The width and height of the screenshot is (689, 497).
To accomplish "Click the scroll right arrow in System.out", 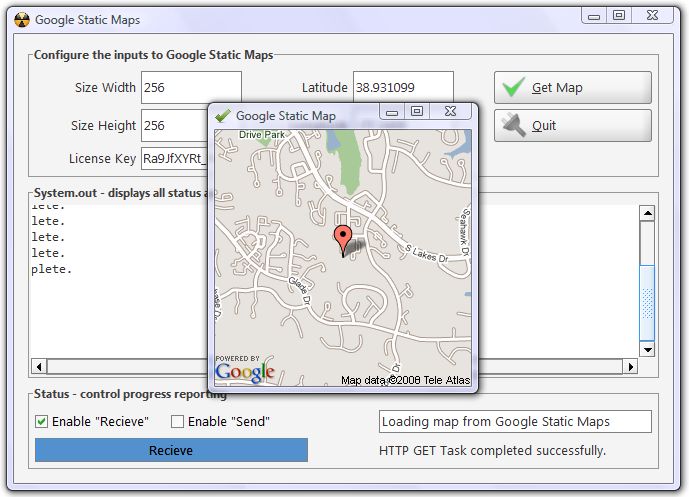I will 631,366.
